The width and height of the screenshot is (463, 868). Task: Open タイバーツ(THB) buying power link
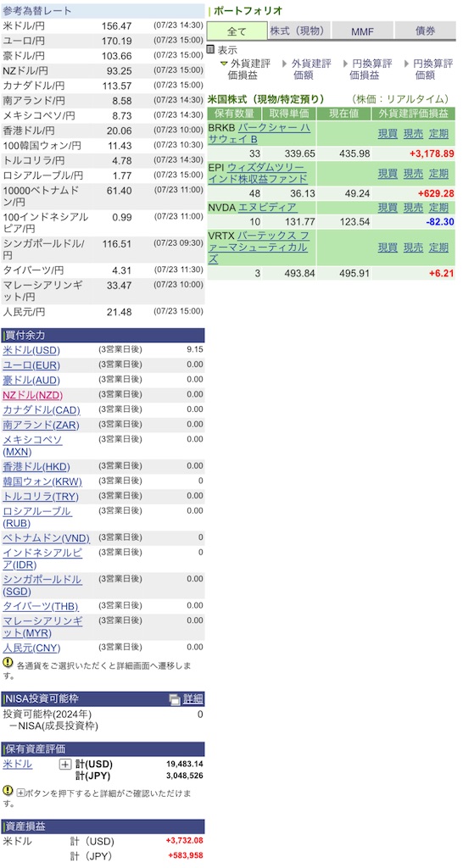[41, 606]
